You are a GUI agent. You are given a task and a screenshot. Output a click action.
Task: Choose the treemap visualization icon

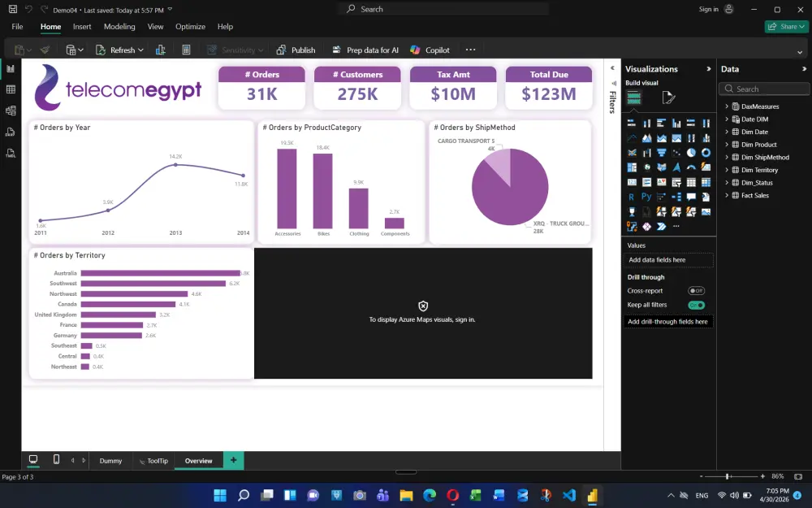631,167
